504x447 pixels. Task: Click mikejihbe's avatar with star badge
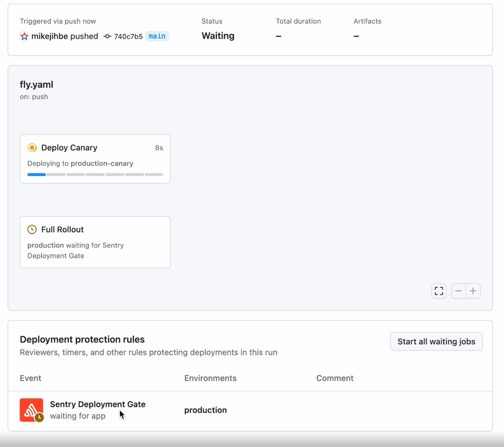click(24, 36)
